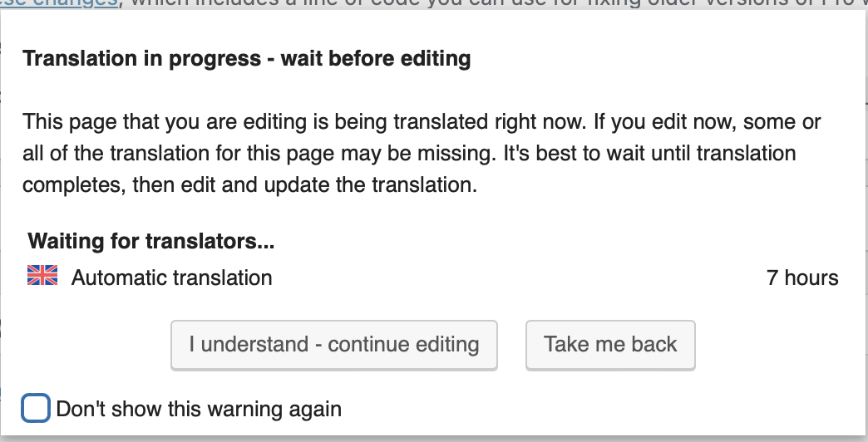The width and height of the screenshot is (868, 442).
Task: Click 'I understand - continue editing' button
Action: (333, 345)
